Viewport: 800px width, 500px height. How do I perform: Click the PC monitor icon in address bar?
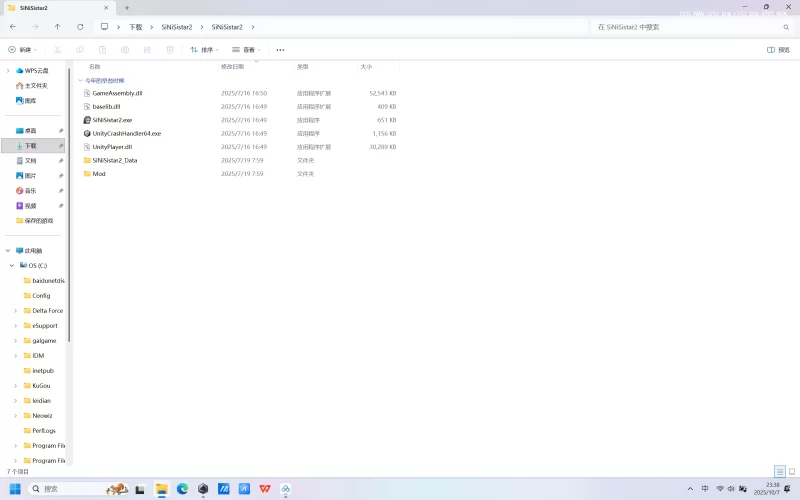pyautogui.click(x=104, y=27)
